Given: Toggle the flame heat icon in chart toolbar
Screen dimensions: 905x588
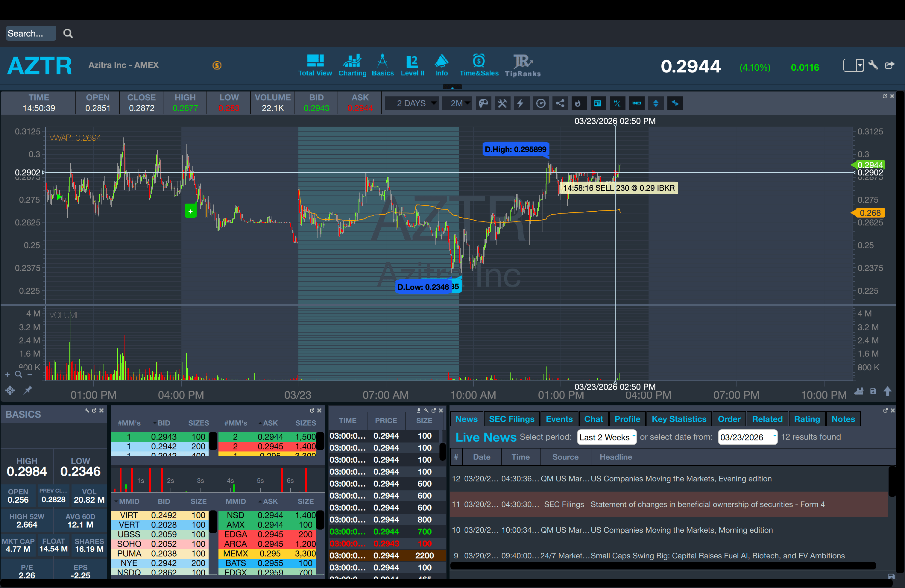Looking at the screenshot, I should [578, 104].
